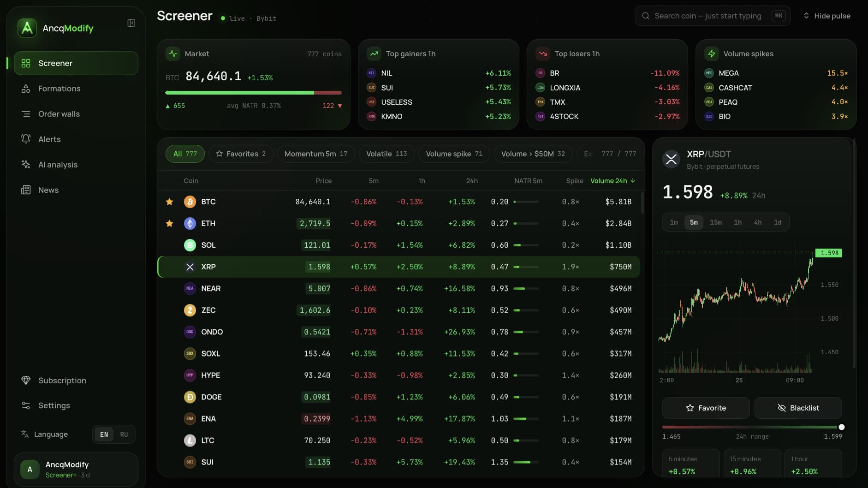
Task: Add XRP to favorites button
Action: 706,408
